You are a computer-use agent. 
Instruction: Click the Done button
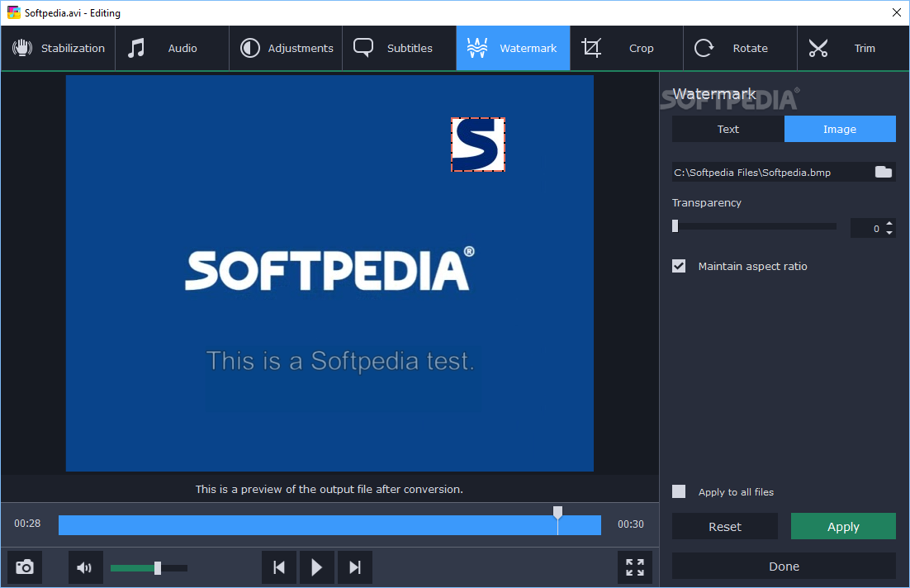784,566
